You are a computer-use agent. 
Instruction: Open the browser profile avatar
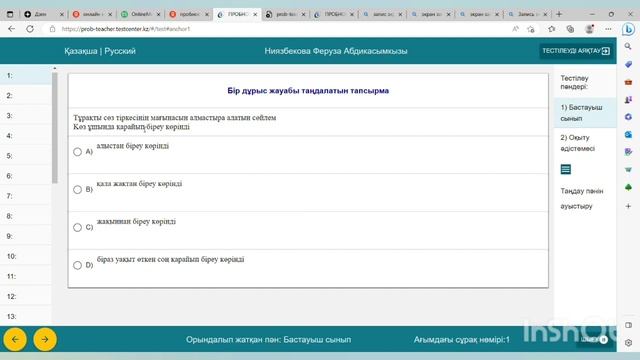(589, 29)
